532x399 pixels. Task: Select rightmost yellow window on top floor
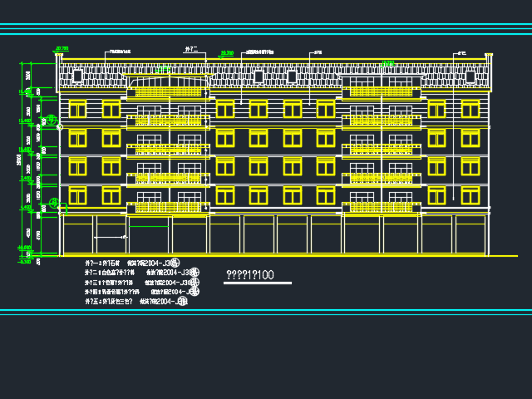point(470,109)
